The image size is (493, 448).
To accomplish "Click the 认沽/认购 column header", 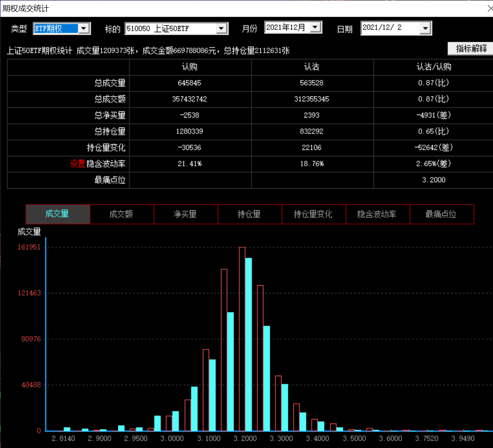I will (x=434, y=67).
